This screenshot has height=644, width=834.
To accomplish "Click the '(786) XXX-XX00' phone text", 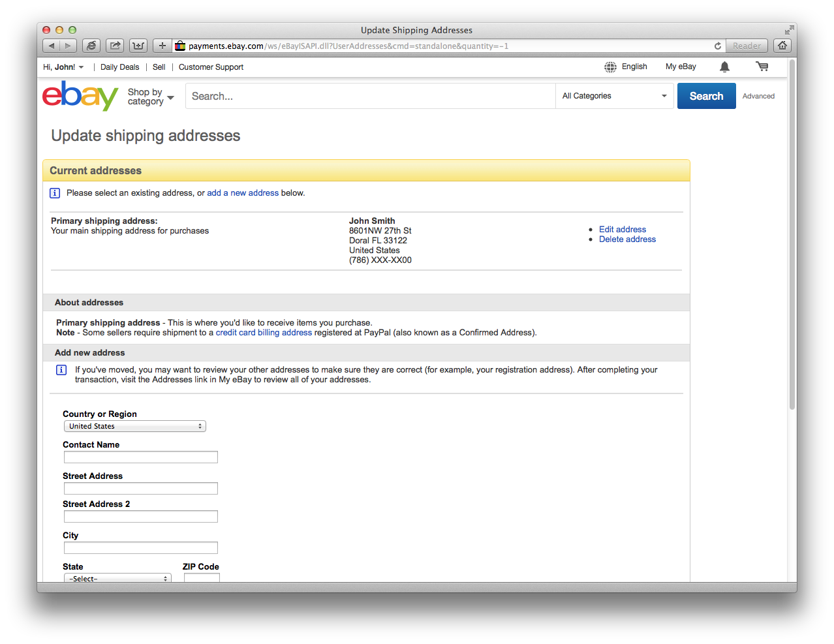I will pyautogui.click(x=380, y=260).
